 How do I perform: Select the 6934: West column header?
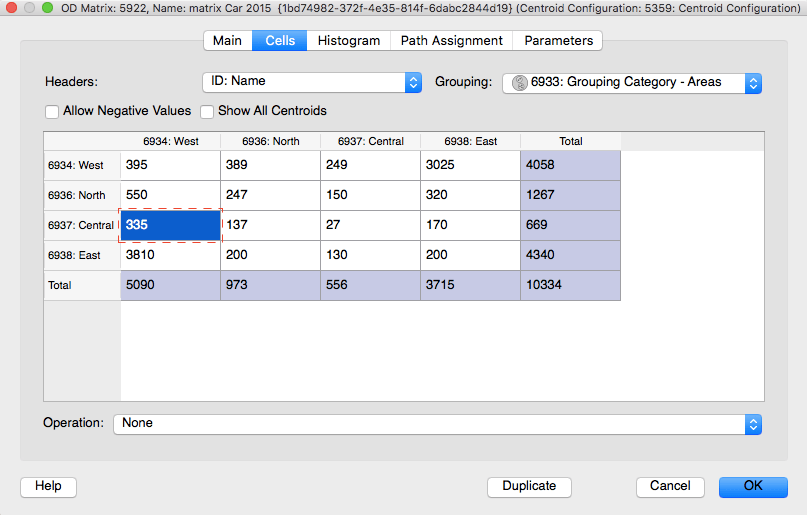point(170,141)
